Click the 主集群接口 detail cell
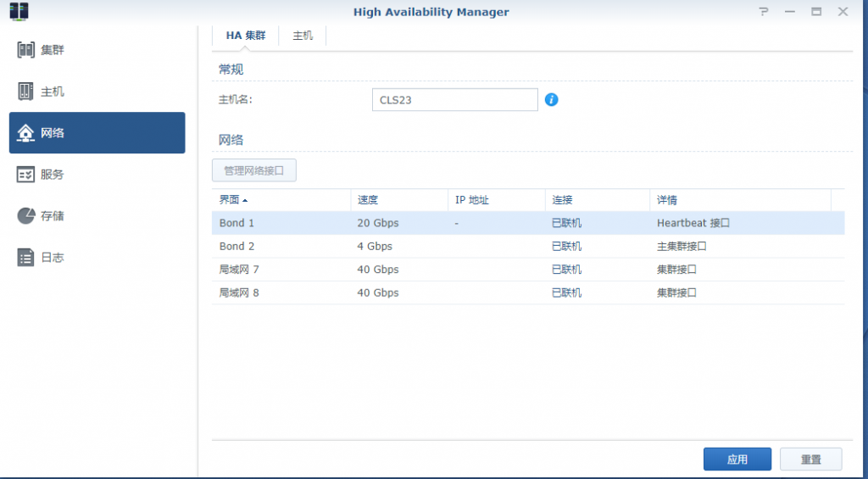Image resolution: width=868 pixels, height=479 pixels. [x=682, y=247]
